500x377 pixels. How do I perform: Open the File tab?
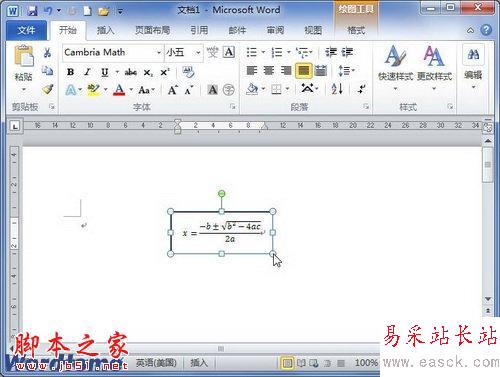tap(26, 30)
